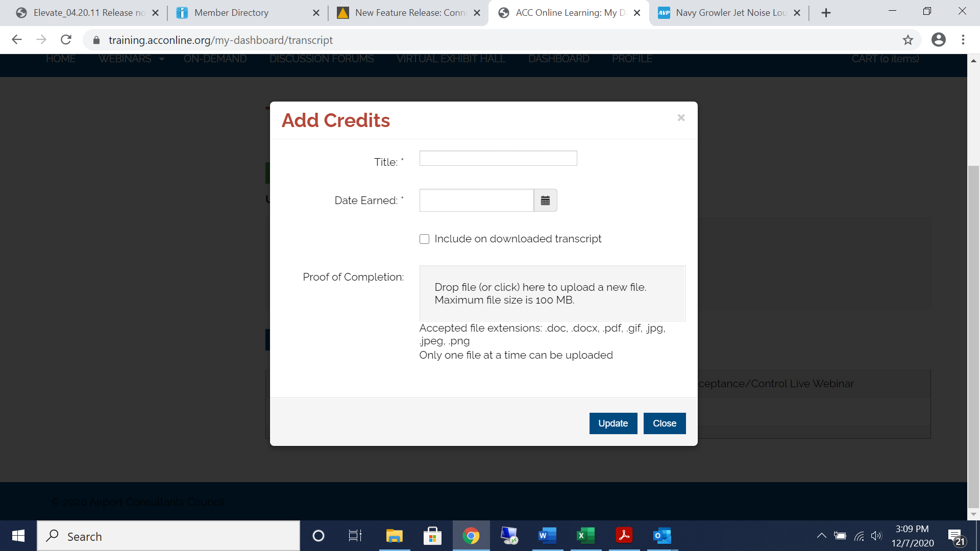Bookmark this page with the star
This screenshot has width=980, height=551.
(x=908, y=40)
